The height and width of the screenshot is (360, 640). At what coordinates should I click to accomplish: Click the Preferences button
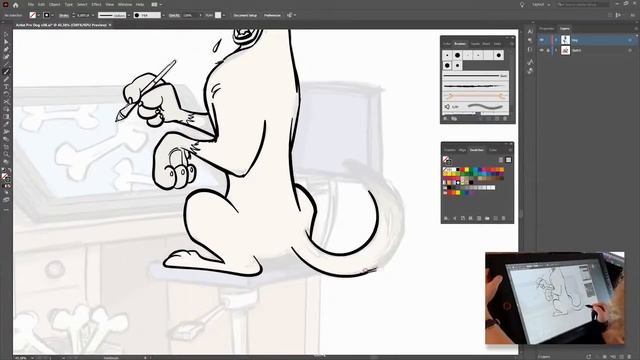pos(272,15)
